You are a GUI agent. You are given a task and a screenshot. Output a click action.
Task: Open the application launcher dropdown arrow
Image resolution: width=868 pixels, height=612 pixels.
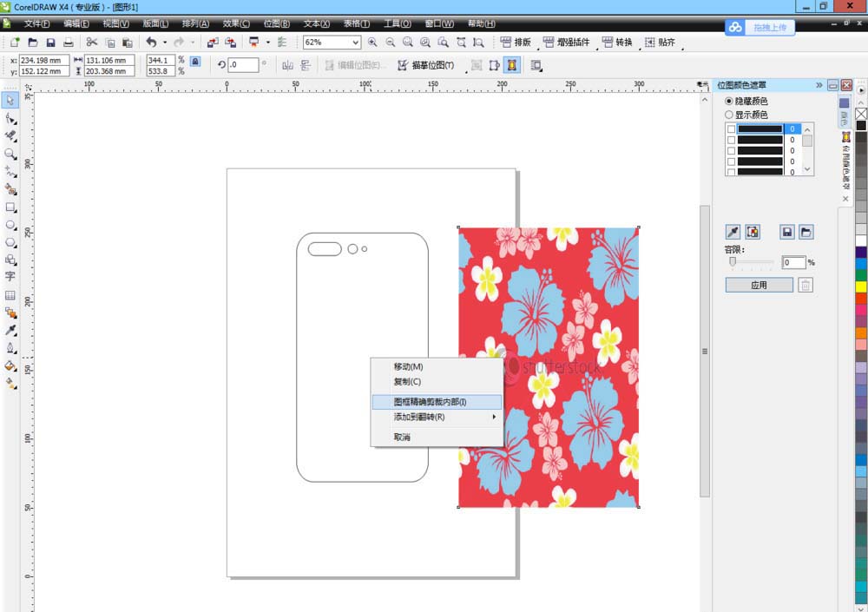(x=268, y=42)
